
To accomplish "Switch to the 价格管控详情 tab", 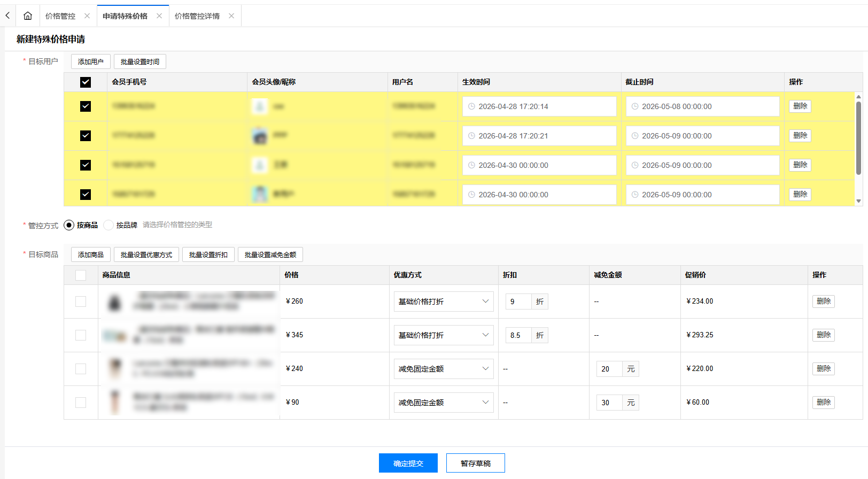I will click(x=197, y=16).
